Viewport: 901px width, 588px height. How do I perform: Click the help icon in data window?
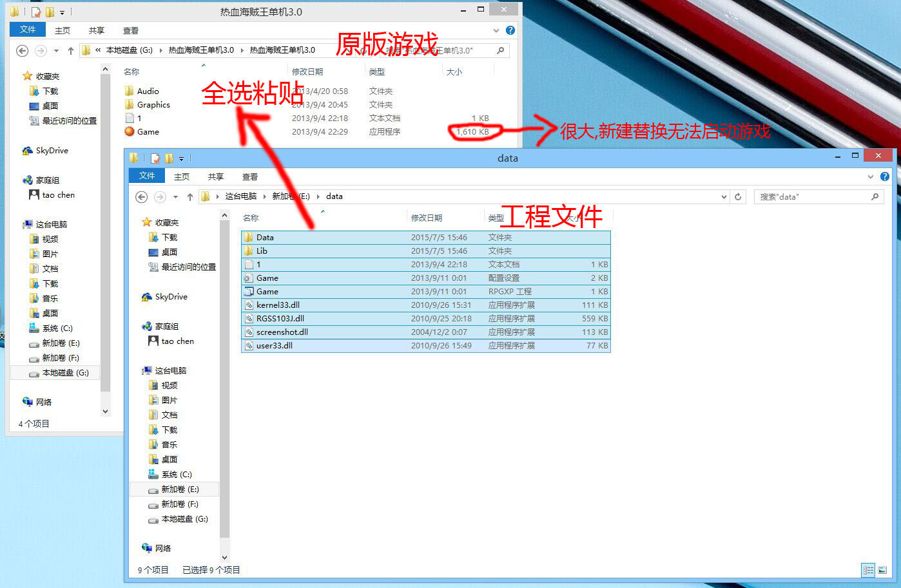click(884, 176)
